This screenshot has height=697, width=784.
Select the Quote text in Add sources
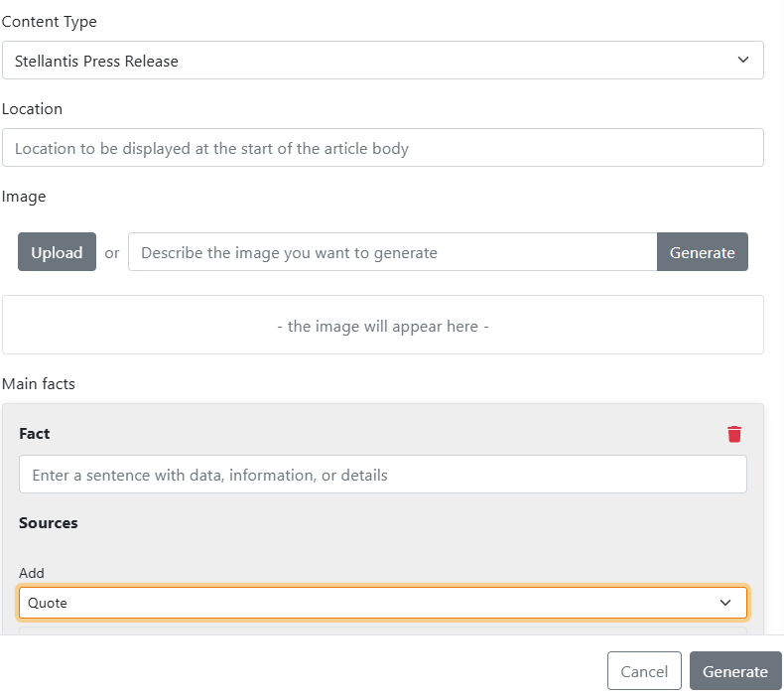pos(48,603)
